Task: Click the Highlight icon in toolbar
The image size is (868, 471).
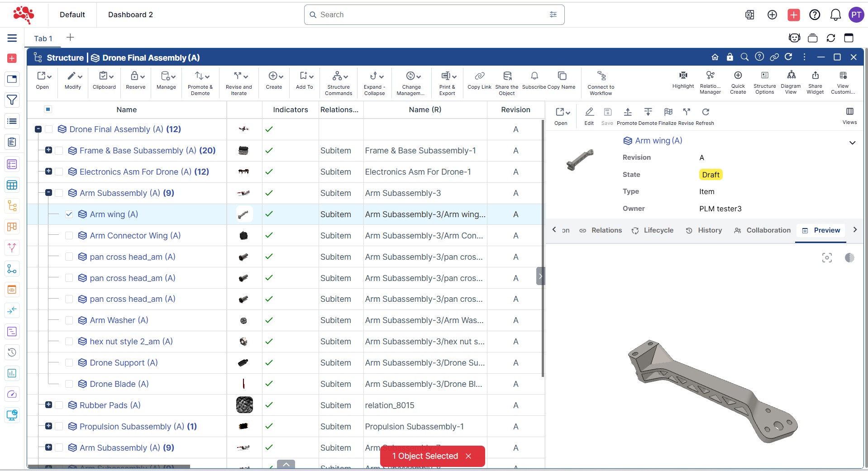Action: 683,76
